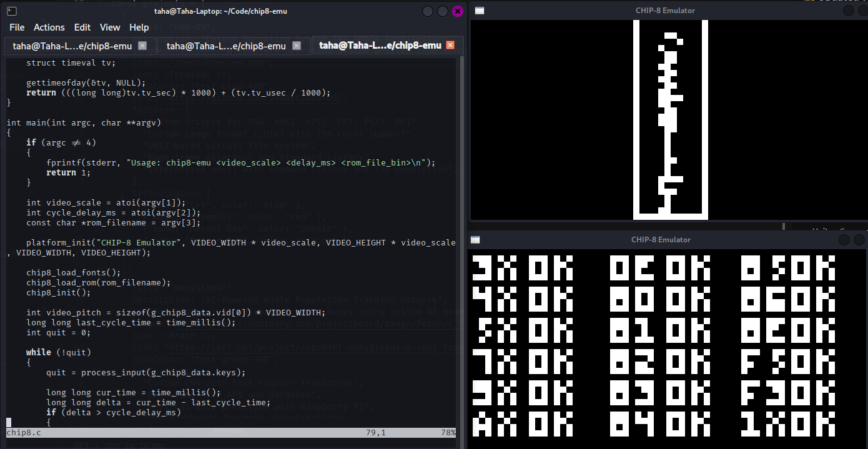Click the 'long long last_cycle_time' line
The height and width of the screenshot is (449, 868).
(131, 322)
